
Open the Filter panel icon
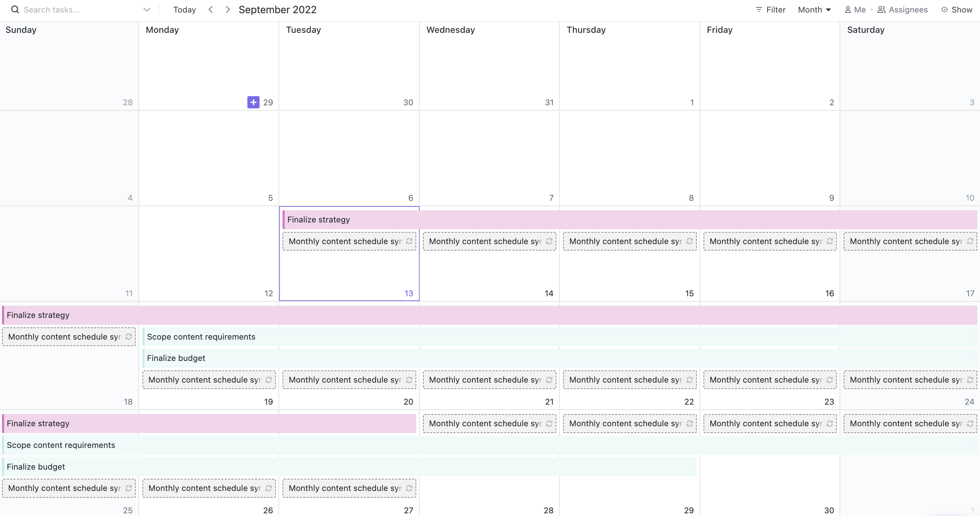(759, 9)
